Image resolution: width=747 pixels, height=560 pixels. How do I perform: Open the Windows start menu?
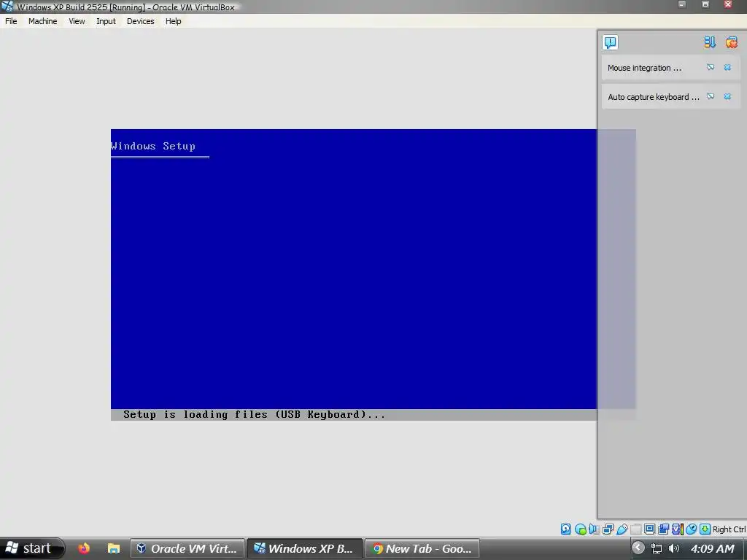[x=31, y=548]
